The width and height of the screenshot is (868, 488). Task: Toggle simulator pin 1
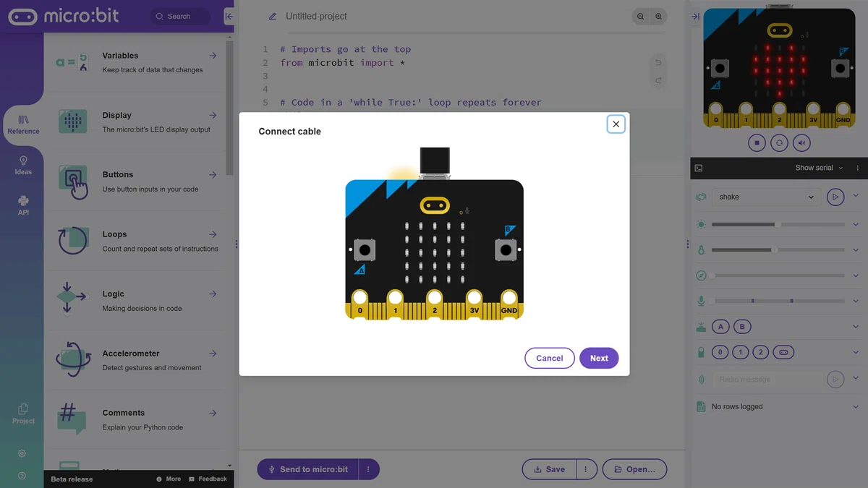pos(740,352)
